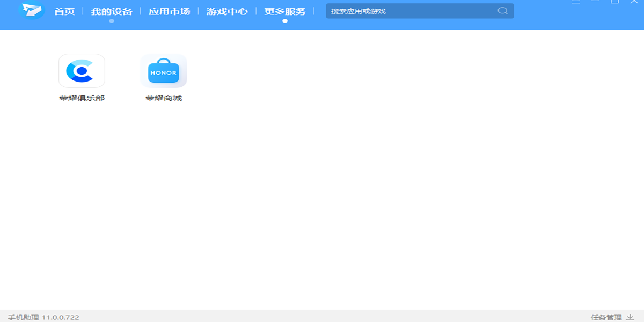Open the 游戏中心 tab
644x322 pixels.
click(227, 11)
